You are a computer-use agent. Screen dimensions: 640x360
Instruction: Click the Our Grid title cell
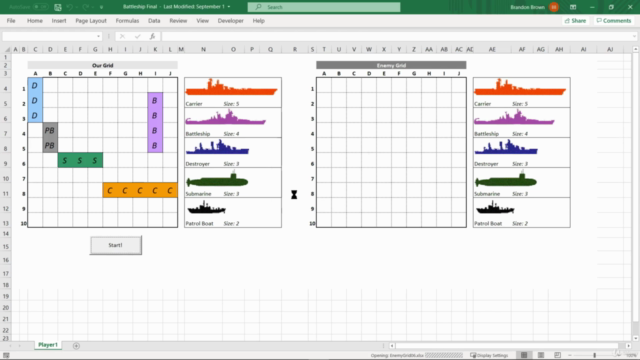102,65
